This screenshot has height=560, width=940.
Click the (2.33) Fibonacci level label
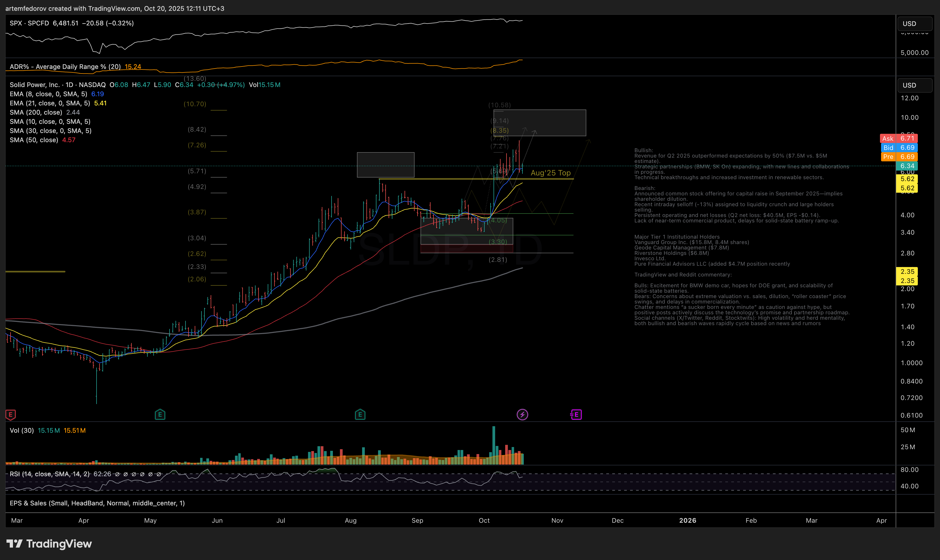tap(197, 267)
